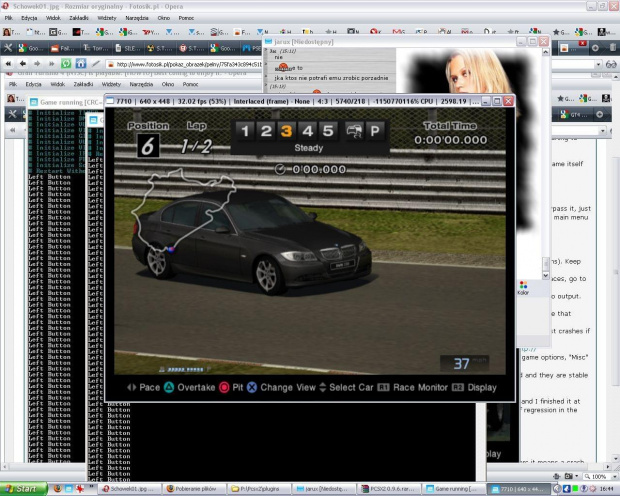Switch to the jarux chat taskbar button
Image resolution: width=620 pixels, height=496 pixels.
coord(324,489)
